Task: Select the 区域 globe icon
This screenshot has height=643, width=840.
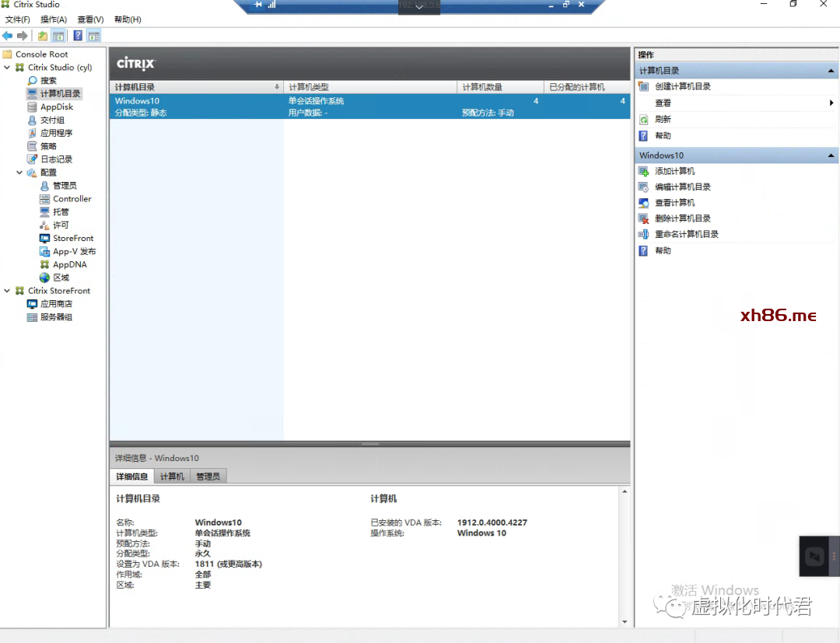Action: 44,278
